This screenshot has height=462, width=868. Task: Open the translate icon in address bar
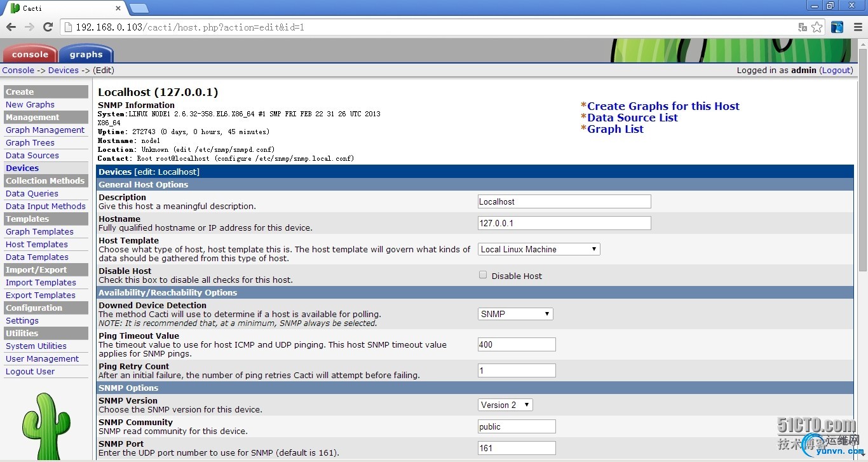tap(803, 27)
